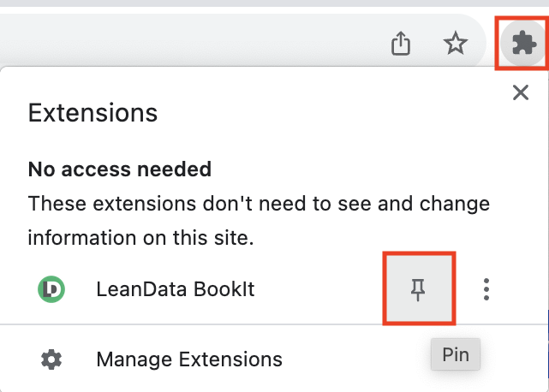Click empty area right of Manage Extensions
Image resolution: width=549 pixels, height=392 pixels.
click(360, 359)
